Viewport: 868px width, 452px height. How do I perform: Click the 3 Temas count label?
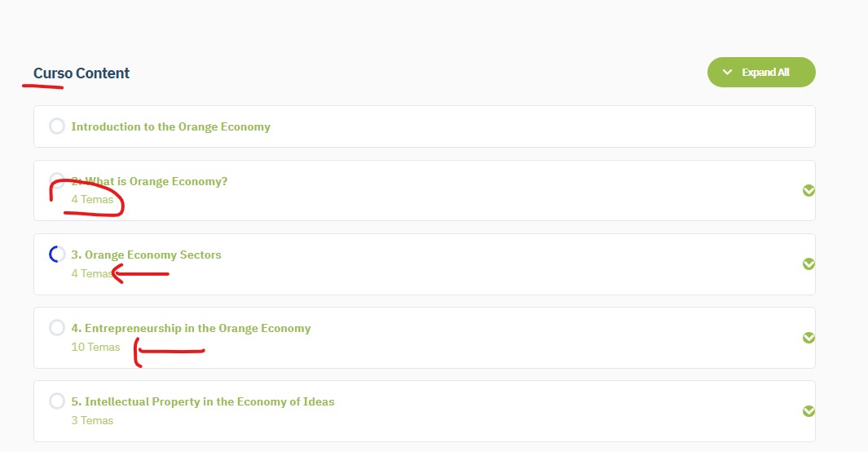point(92,420)
